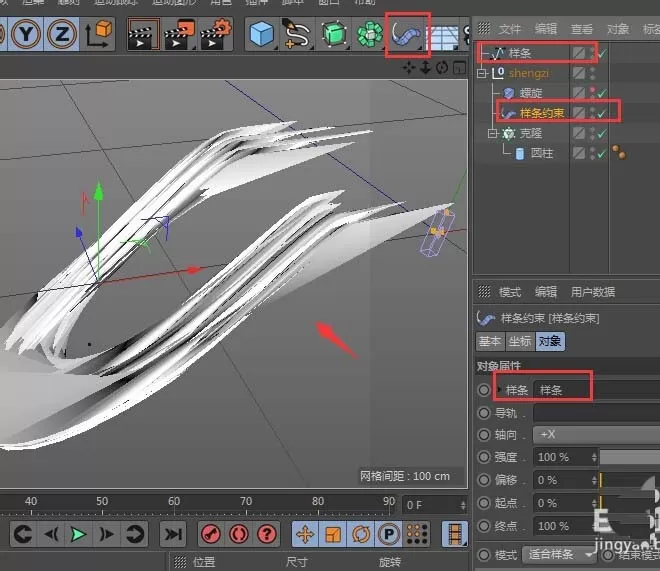Toggle point level animation dots icon
Image resolution: width=660 pixels, height=571 pixels.
pos(416,534)
